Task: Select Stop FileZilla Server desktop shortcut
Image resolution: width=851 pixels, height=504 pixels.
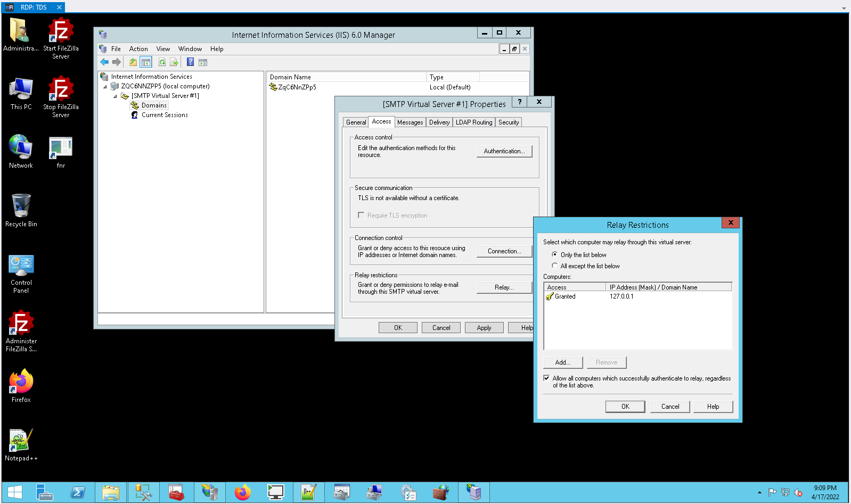Action: click(x=61, y=96)
